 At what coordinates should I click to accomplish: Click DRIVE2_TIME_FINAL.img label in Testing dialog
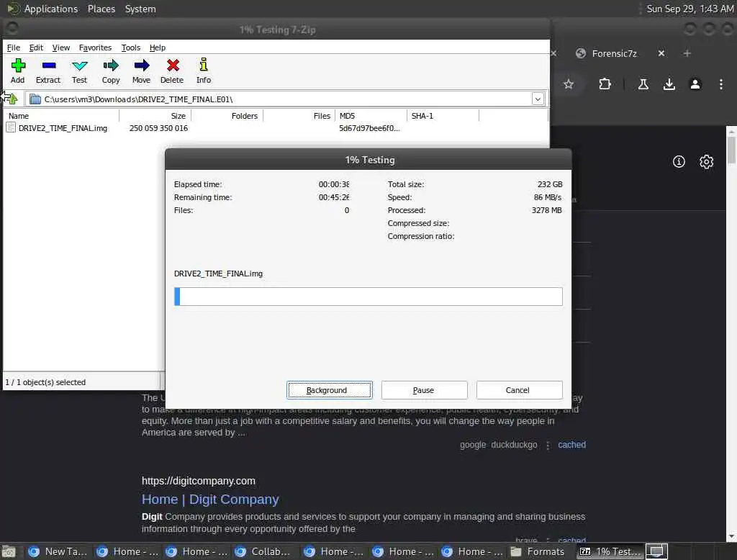(x=218, y=274)
